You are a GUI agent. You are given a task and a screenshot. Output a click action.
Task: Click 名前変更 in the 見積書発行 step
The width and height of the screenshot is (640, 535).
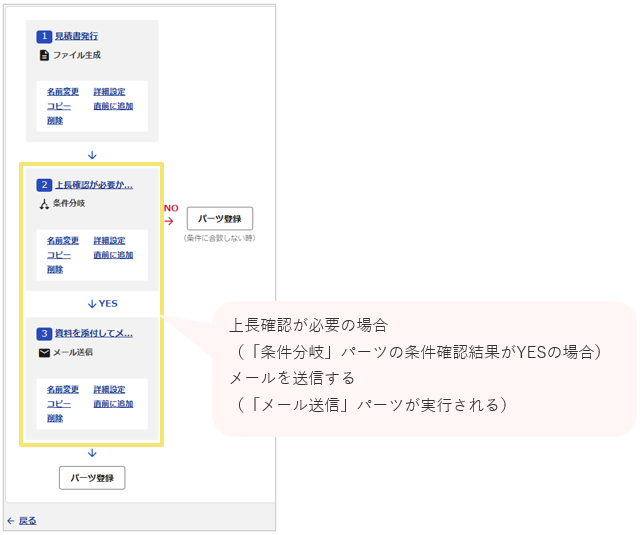(62, 92)
